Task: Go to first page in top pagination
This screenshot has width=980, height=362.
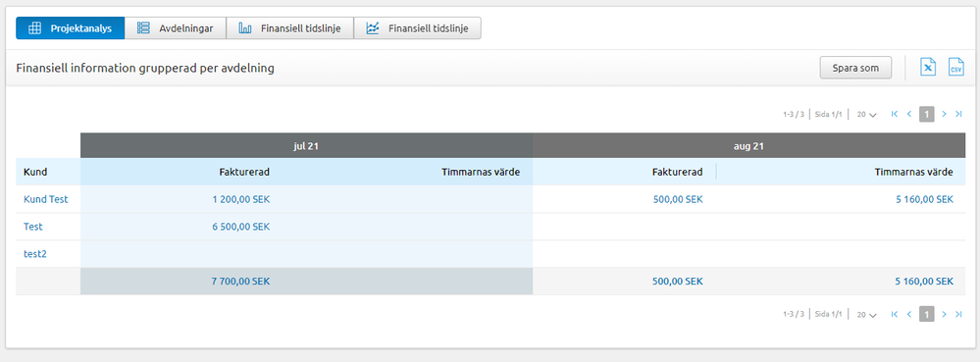Action: coord(895,114)
